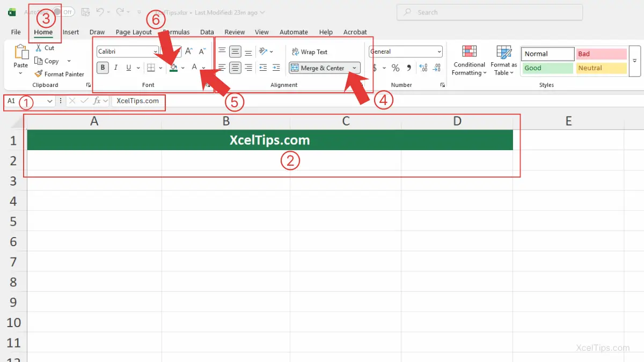The width and height of the screenshot is (644, 362).
Task: Click the Comma Style icon
Action: [409, 68]
